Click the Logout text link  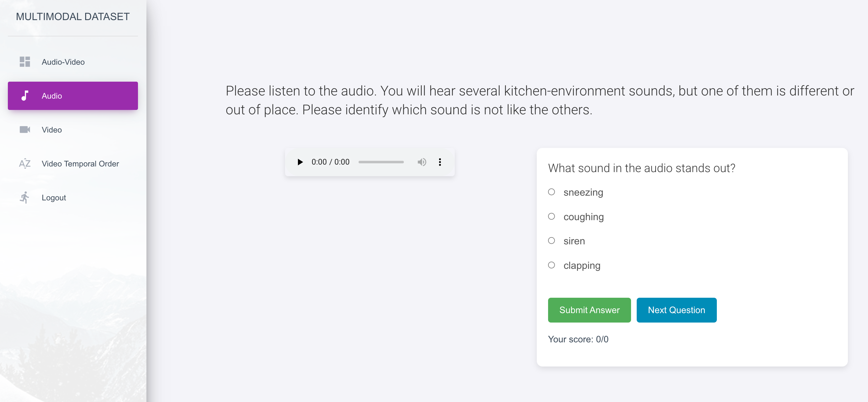(53, 198)
